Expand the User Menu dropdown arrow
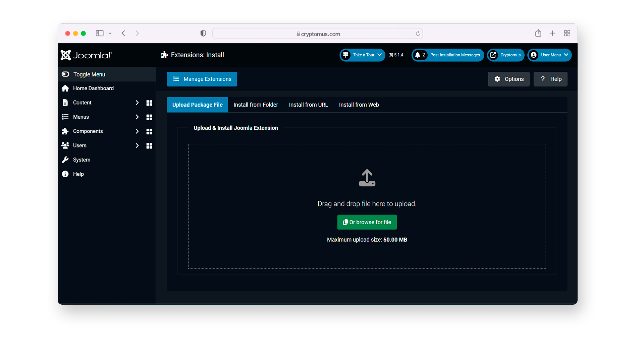Screen dimensions: 644x362 click(566, 55)
